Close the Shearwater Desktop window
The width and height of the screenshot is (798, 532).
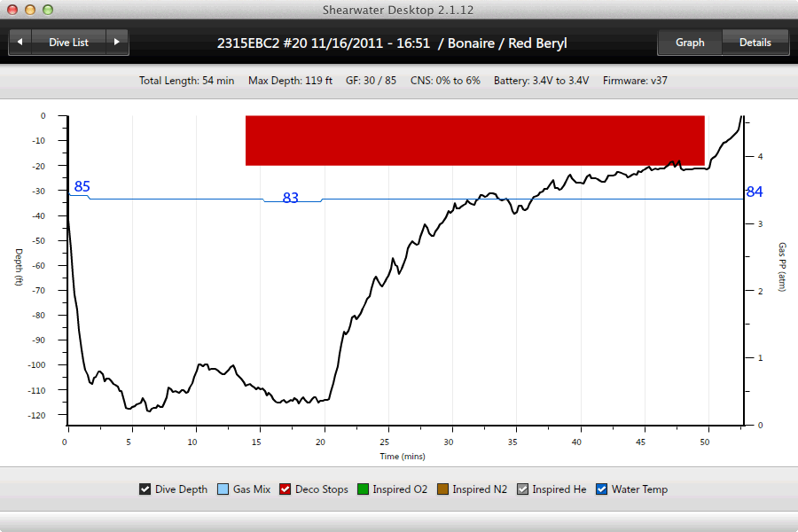tap(12, 9)
